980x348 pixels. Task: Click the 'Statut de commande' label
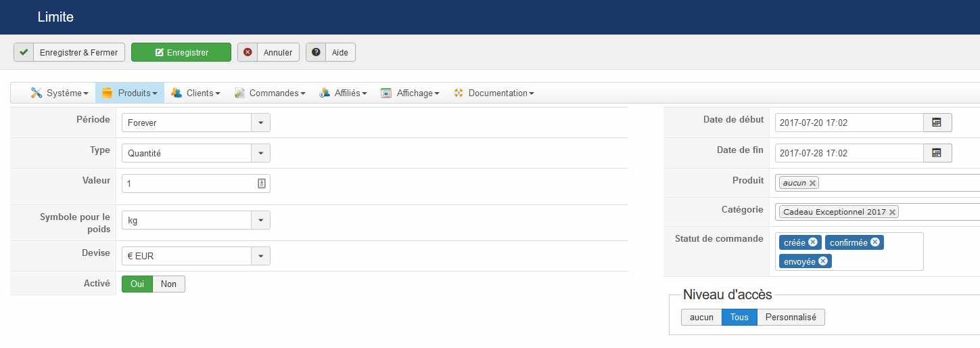719,239
